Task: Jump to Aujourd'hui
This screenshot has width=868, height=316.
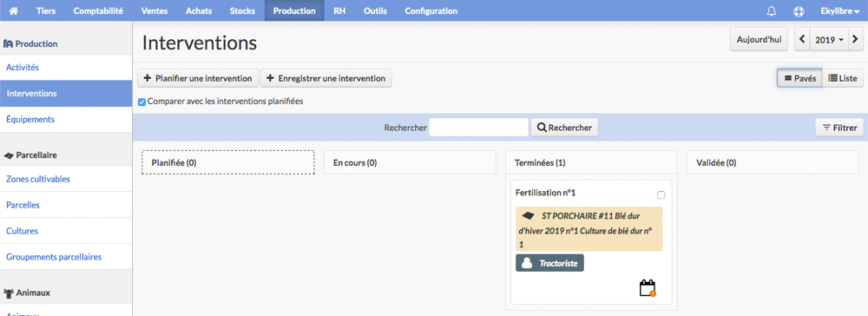Action: pyautogui.click(x=759, y=40)
